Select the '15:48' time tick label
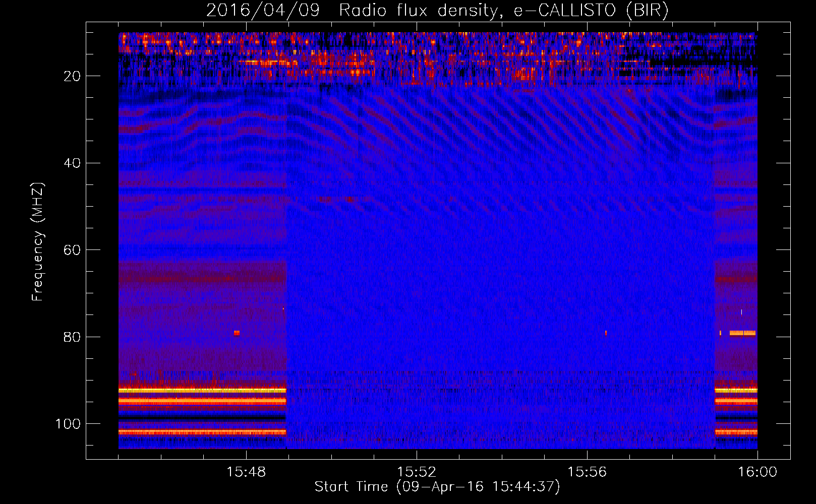This screenshot has height=504, width=816. (x=246, y=472)
